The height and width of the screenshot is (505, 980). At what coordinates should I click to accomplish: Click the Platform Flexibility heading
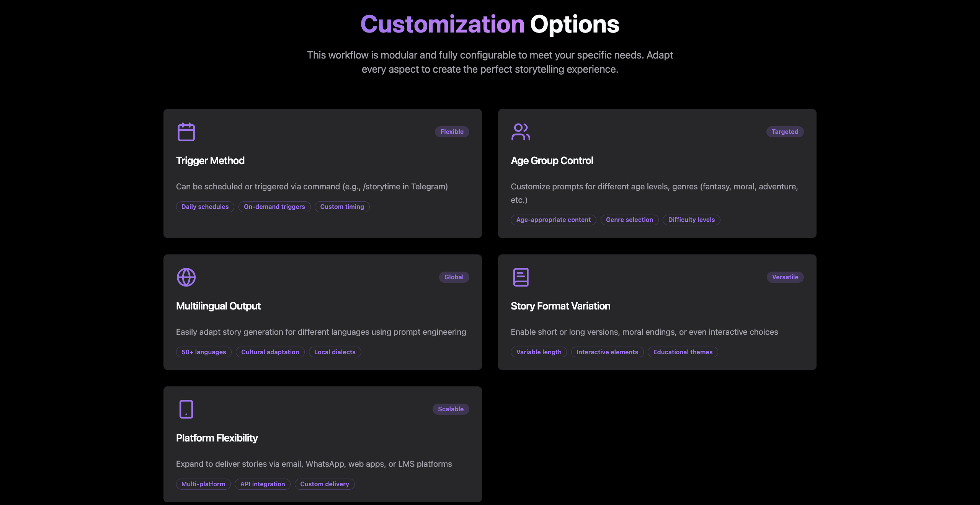[x=217, y=438]
